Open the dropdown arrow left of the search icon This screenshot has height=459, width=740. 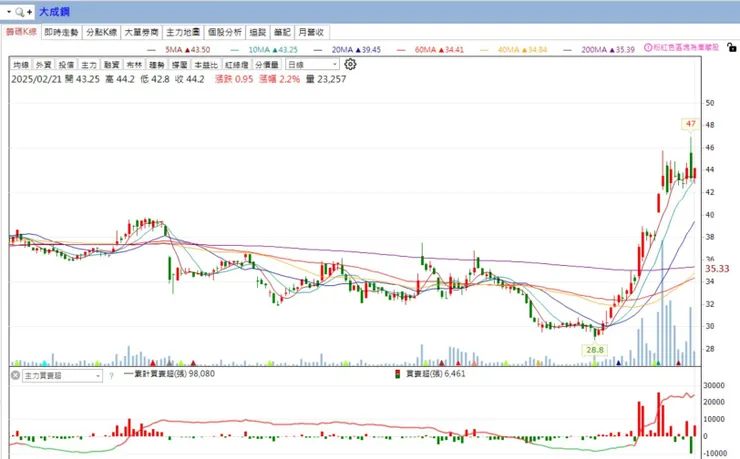[x=8, y=12]
